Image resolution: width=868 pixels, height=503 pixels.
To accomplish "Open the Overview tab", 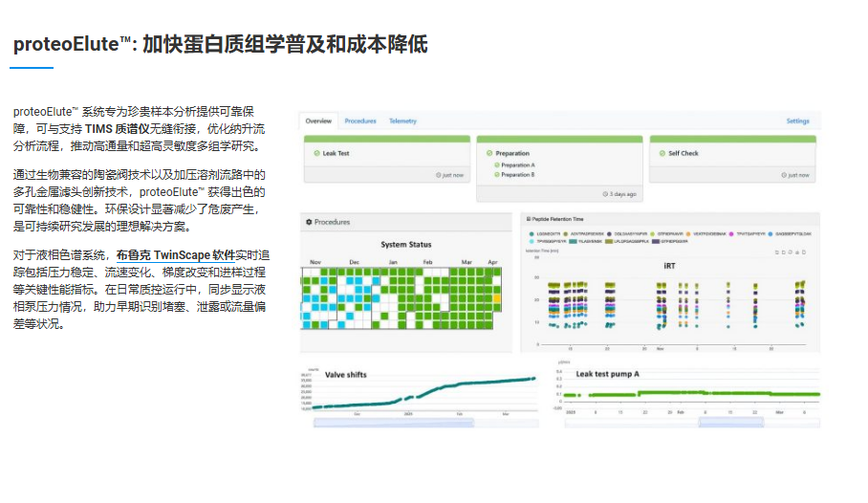I will pyautogui.click(x=318, y=120).
